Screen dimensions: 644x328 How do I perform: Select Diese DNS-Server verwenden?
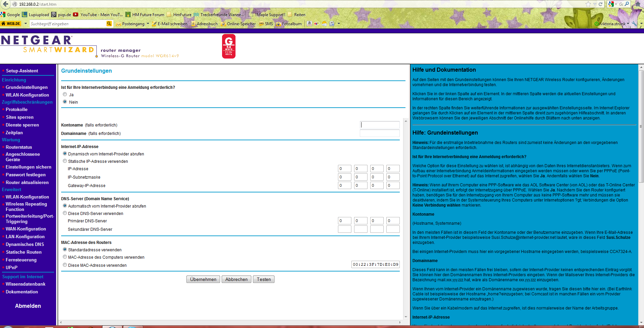pyautogui.click(x=65, y=213)
